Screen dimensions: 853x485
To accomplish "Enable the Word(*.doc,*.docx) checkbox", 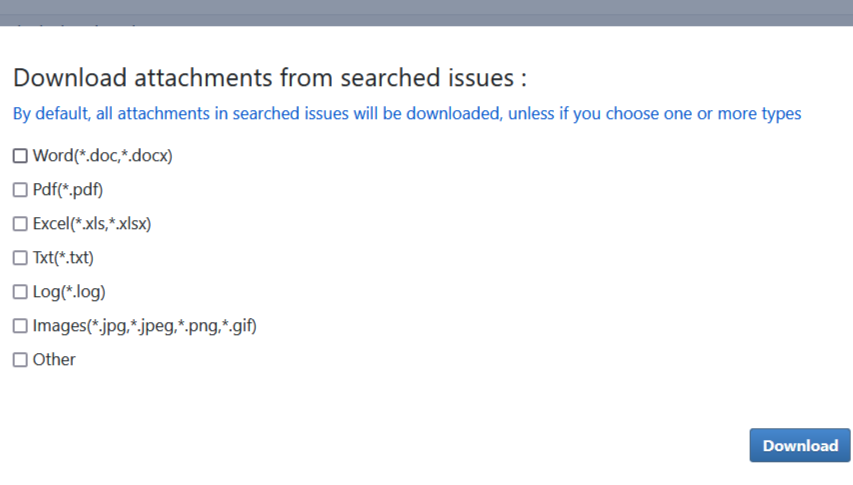I will click(20, 156).
